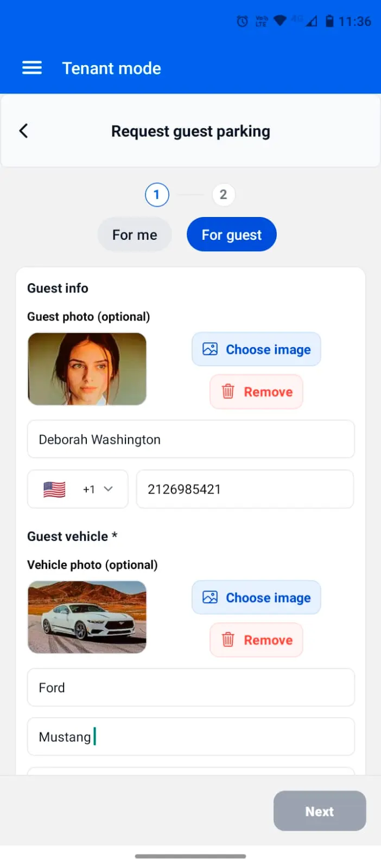Click the phone number input field
The width and height of the screenshot is (381, 868).
coord(245,489)
